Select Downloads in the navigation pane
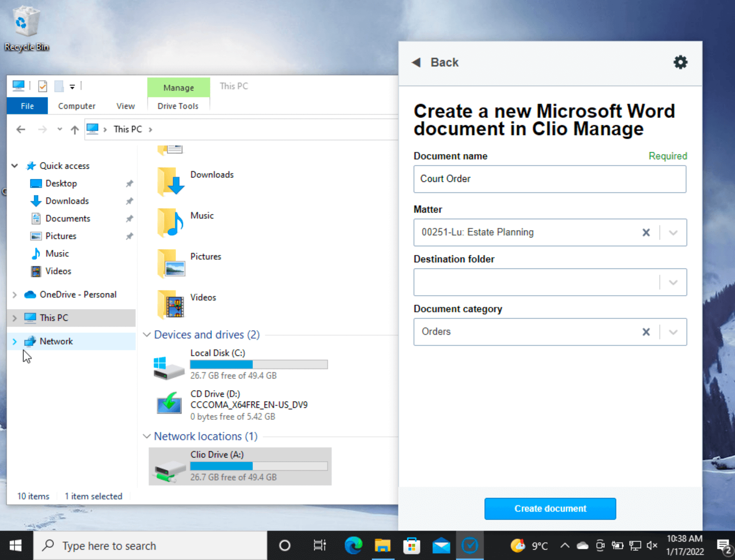 (x=67, y=201)
